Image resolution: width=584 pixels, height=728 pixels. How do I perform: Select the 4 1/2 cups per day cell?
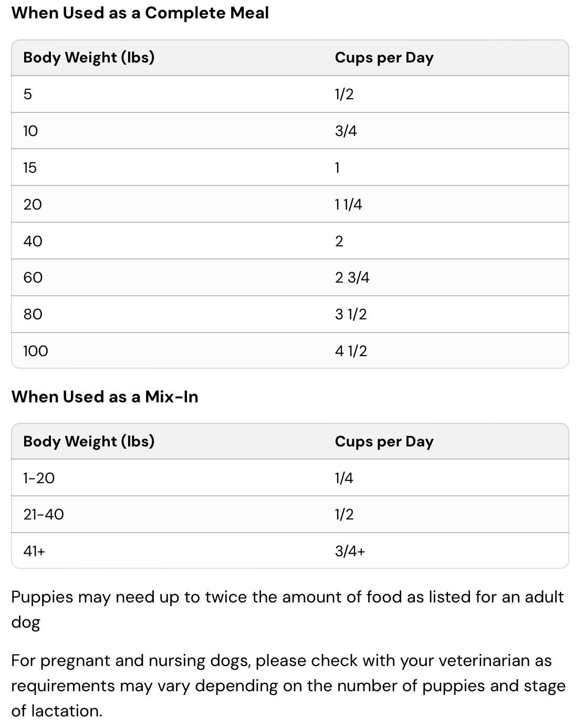(351, 351)
